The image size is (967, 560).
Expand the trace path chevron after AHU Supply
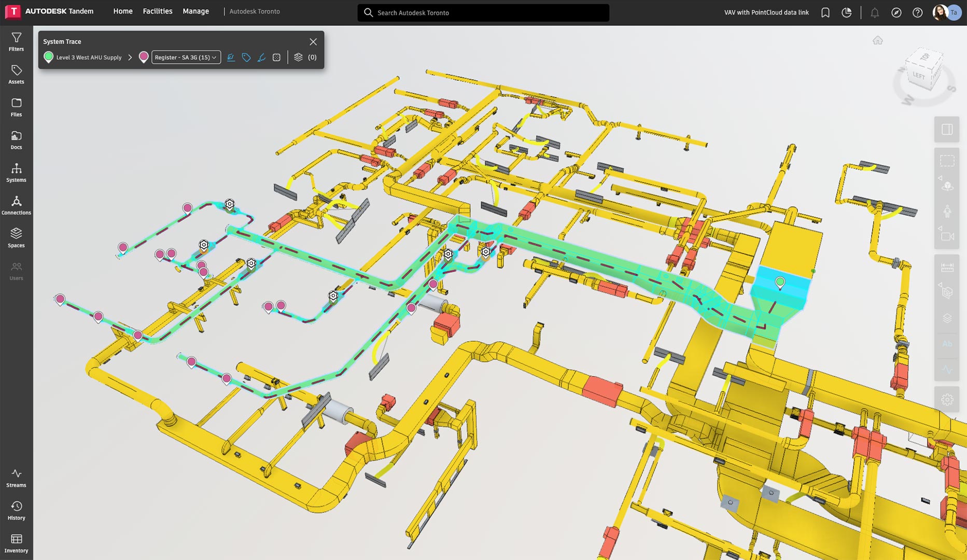[x=130, y=58]
